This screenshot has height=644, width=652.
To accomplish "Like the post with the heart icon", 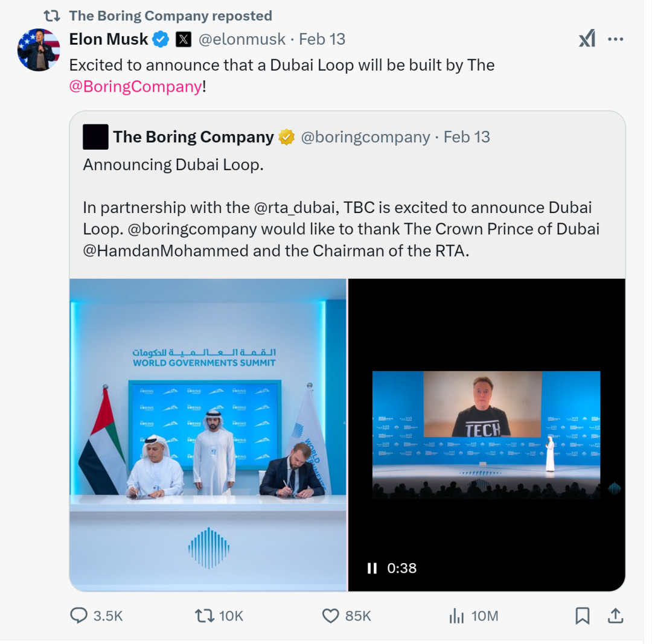I will 331,616.
